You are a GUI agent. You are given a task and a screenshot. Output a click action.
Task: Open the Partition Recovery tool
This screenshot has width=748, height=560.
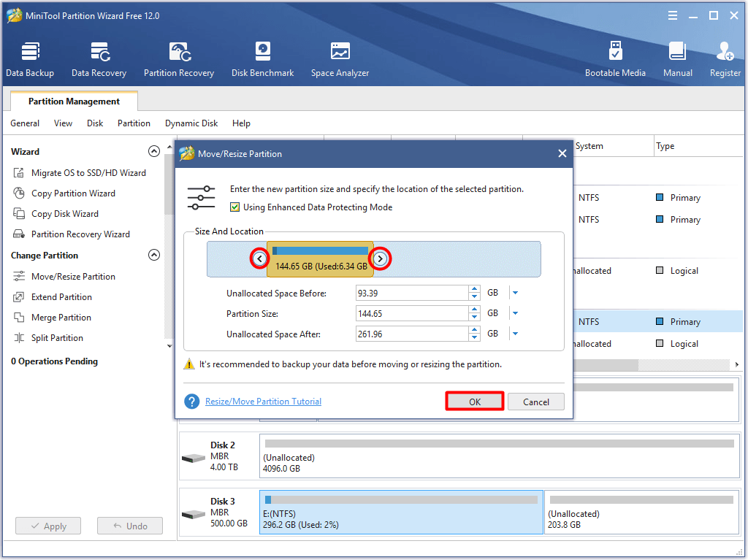click(179, 60)
